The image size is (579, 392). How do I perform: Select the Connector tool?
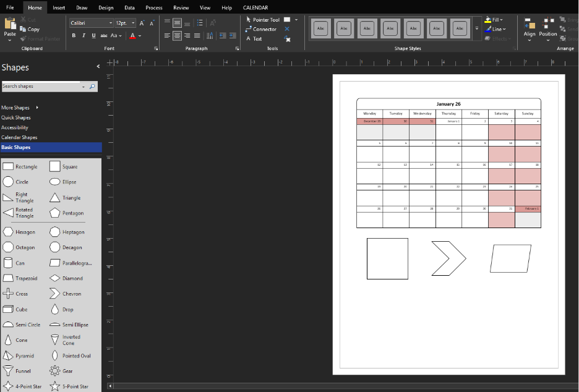click(265, 29)
